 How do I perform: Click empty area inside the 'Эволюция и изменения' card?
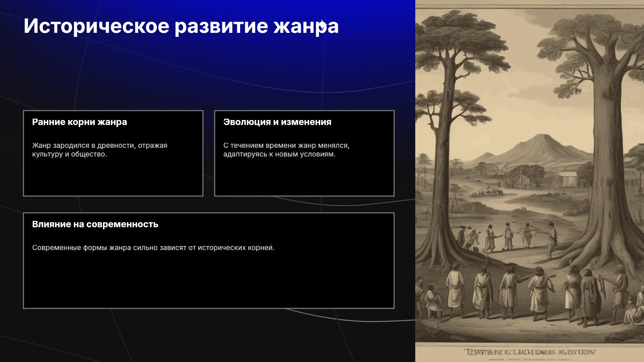304,176
